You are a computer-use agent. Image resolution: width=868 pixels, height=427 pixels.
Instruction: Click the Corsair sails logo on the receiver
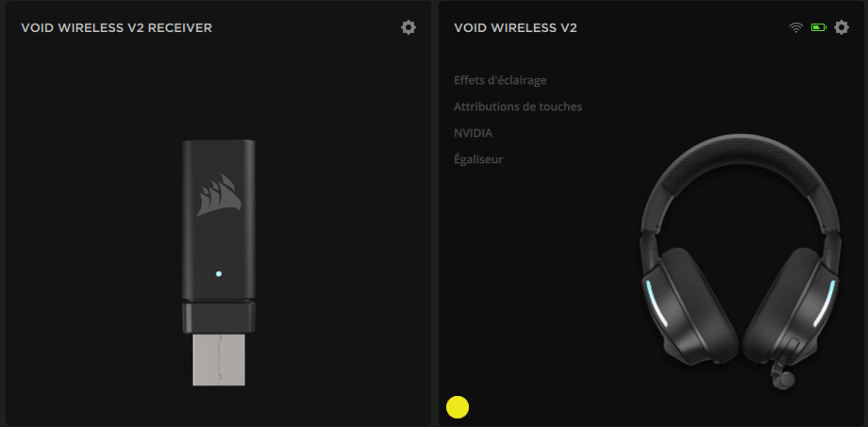pos(219,195)
